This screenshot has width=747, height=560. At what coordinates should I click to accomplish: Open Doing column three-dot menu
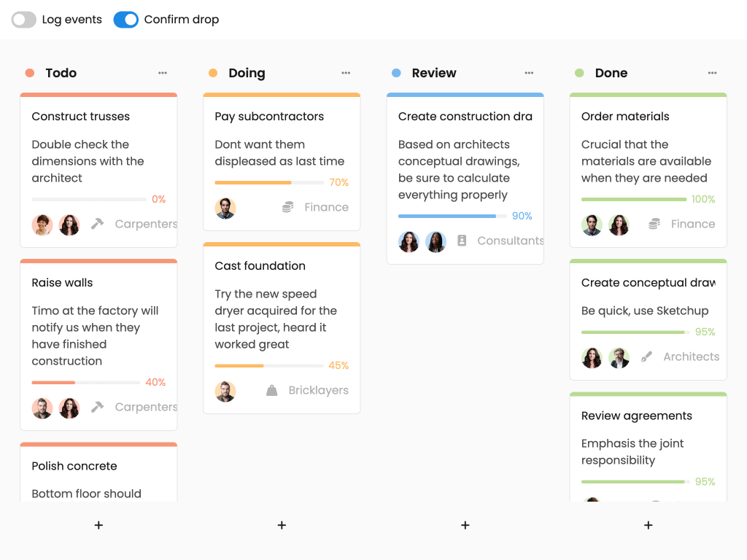pyautogui.click(x=346, y=73)
